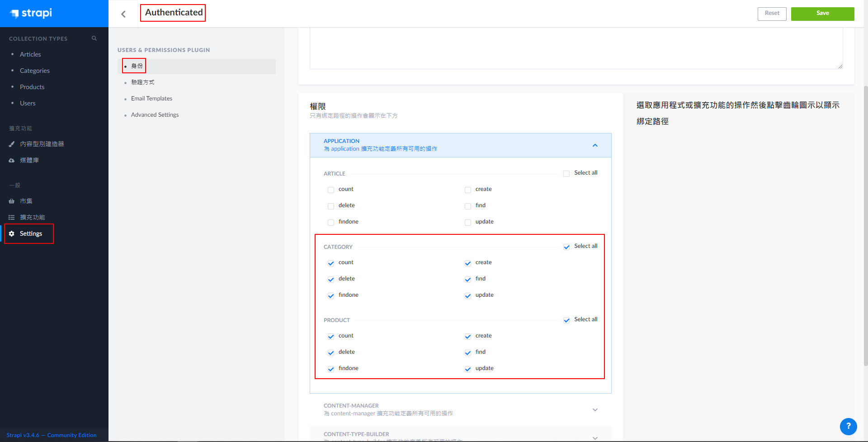Click the Reset button
868x442 pixels.
[x=772, y=14]
